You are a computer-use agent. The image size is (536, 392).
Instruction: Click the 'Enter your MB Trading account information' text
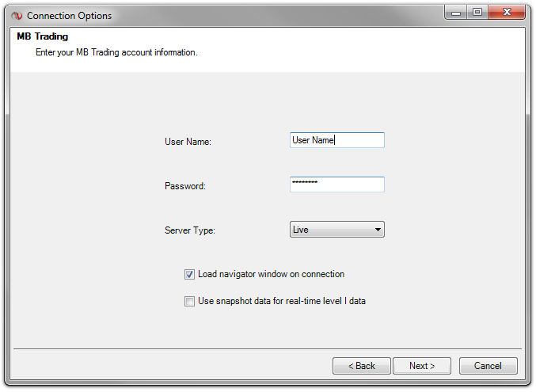click(x=116, y=52)
